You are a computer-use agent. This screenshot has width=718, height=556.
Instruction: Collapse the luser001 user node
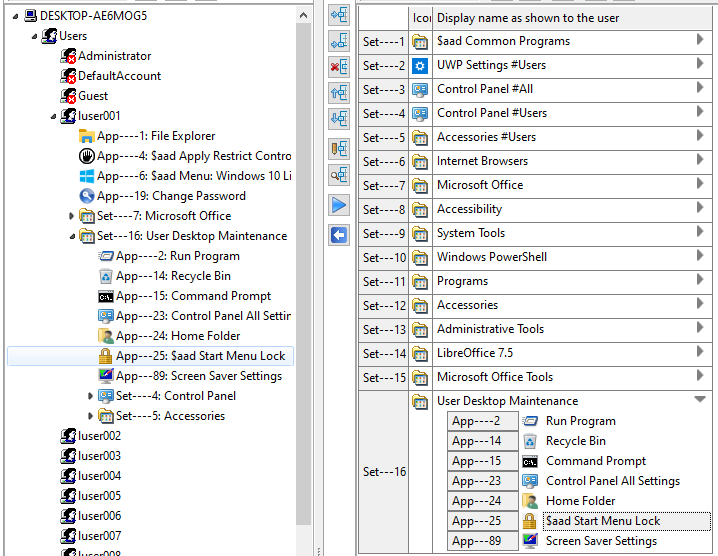(53, 116)
